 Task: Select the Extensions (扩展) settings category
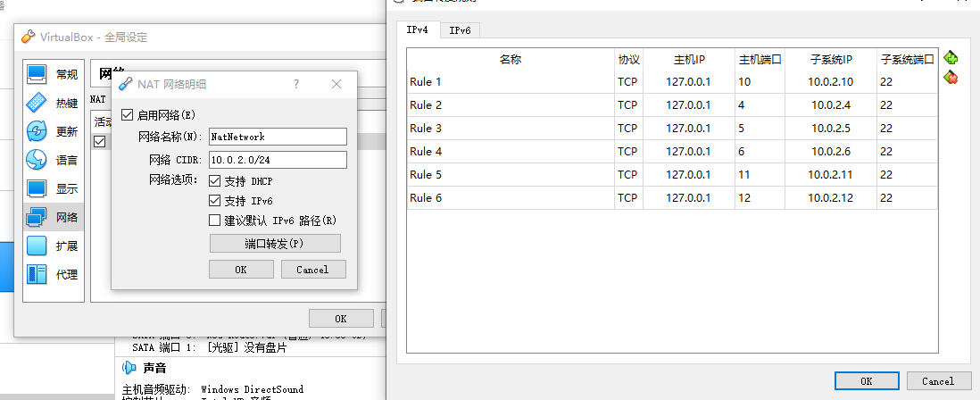tap(54, 246)
